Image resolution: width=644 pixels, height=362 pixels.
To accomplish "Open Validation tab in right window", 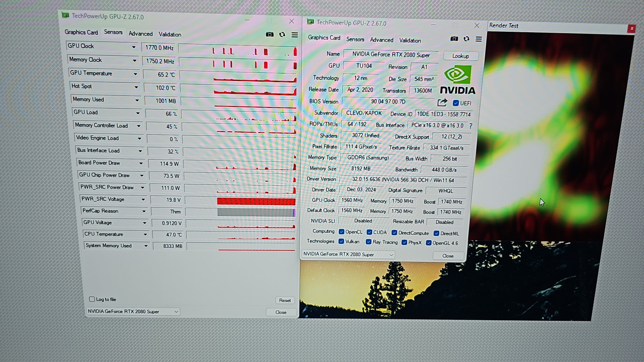I will pos(410,40).
